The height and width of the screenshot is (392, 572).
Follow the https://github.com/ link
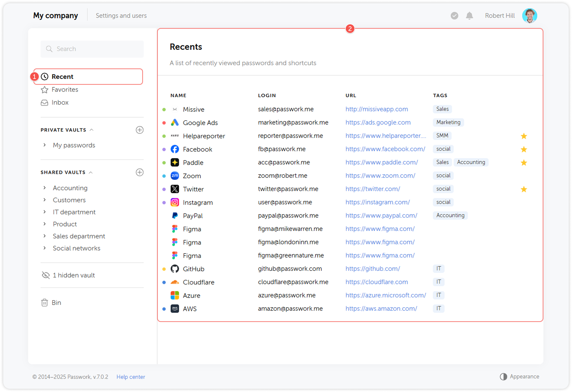[372, 268]
